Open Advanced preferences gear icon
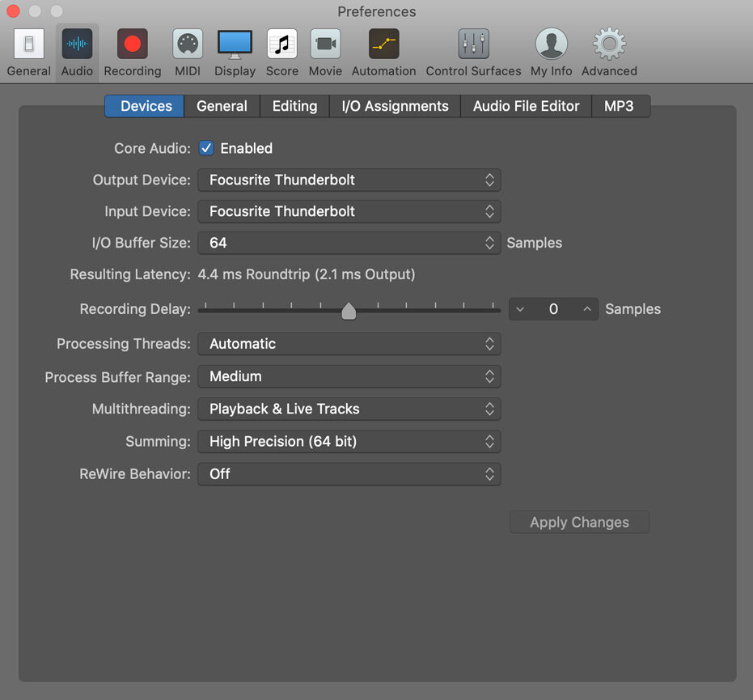Screen dimensions: 753x700 609,44
